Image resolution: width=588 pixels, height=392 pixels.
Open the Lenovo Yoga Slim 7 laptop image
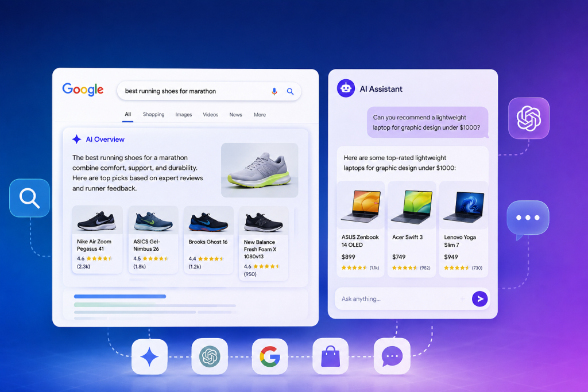coord(463,205)
